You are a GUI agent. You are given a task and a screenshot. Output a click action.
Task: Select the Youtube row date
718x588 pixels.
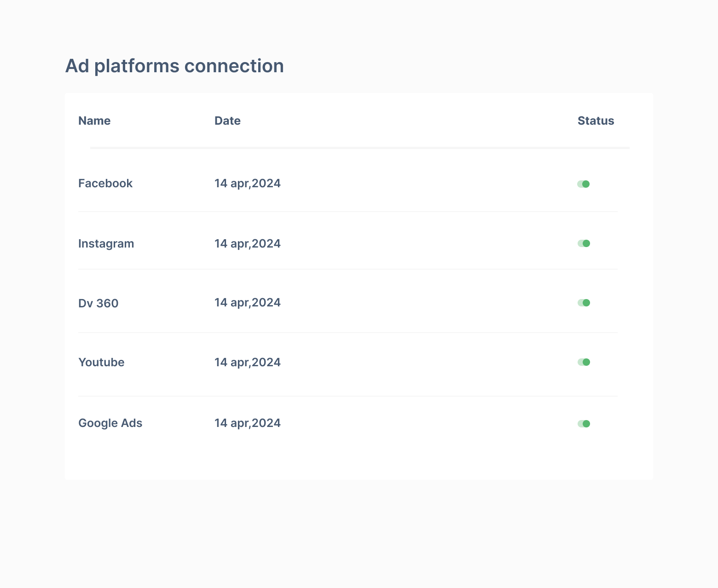pyautogui.click(x=248, y=363)
